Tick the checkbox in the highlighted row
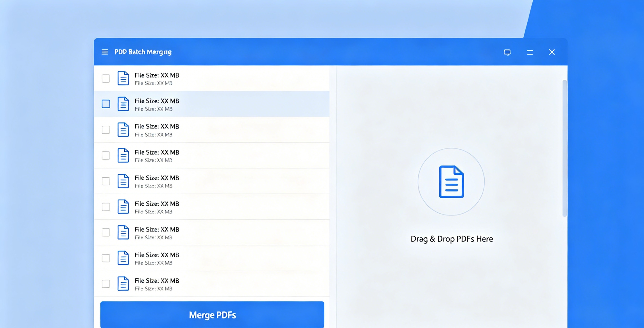This screenshot has height=328, width=644. (106, 104)
